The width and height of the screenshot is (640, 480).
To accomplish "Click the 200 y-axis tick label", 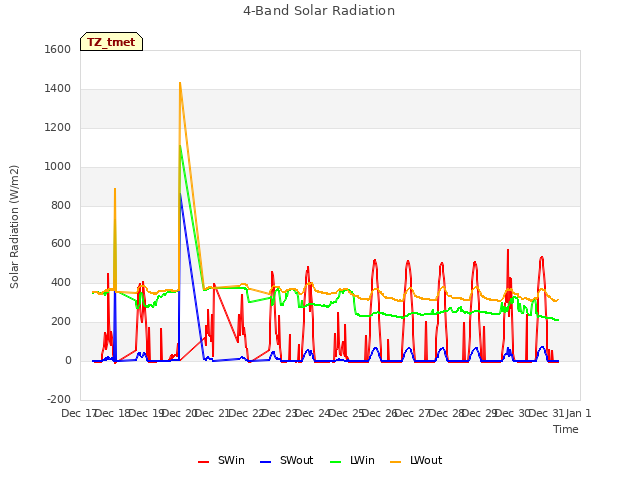I will [x=61, y=322].
